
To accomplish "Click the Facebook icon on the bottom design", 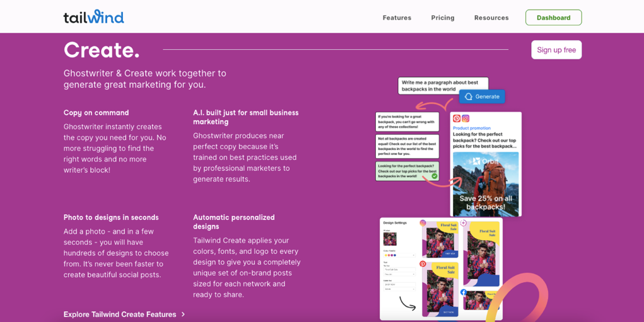I will 464,292.
